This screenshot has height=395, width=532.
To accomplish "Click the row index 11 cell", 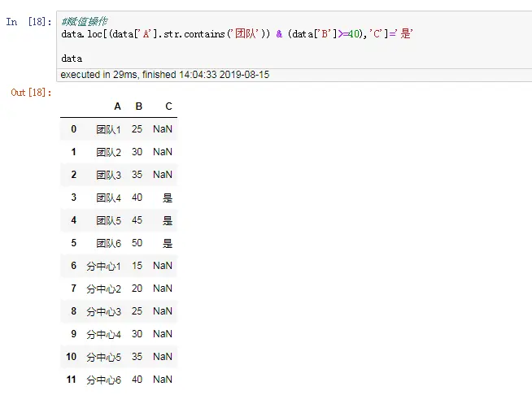I will (x=72, y=380).
